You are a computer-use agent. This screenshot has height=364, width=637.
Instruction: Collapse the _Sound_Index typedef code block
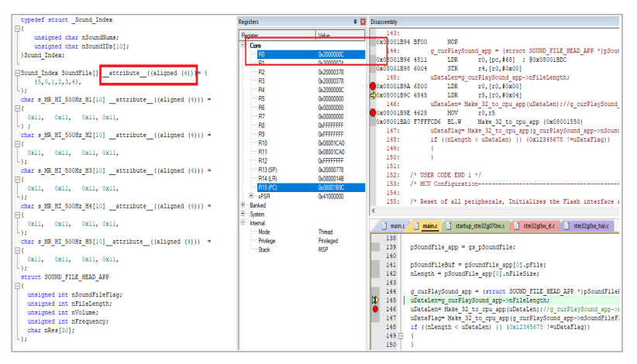[x=17, y=29]
